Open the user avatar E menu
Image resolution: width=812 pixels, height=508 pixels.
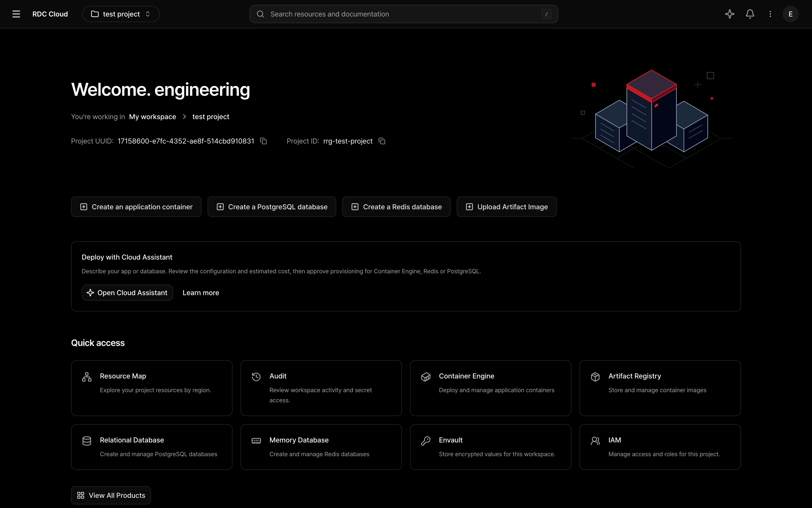(x=790, y=14)
